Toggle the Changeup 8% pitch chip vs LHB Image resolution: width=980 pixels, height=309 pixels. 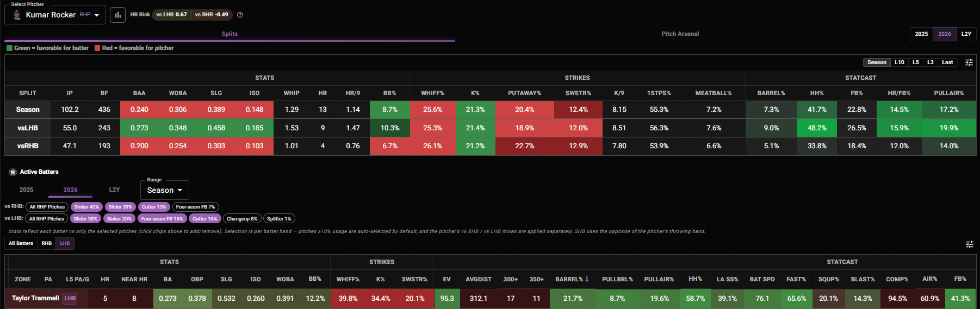tap(242, 219)
